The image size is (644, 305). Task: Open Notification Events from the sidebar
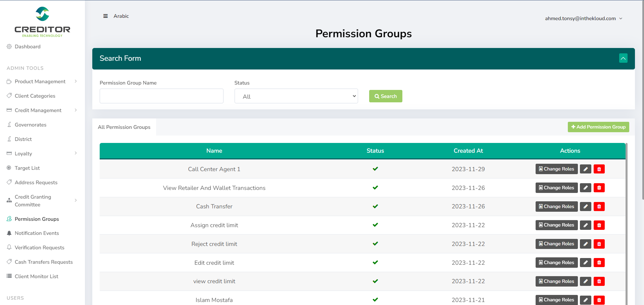(37, 233)
